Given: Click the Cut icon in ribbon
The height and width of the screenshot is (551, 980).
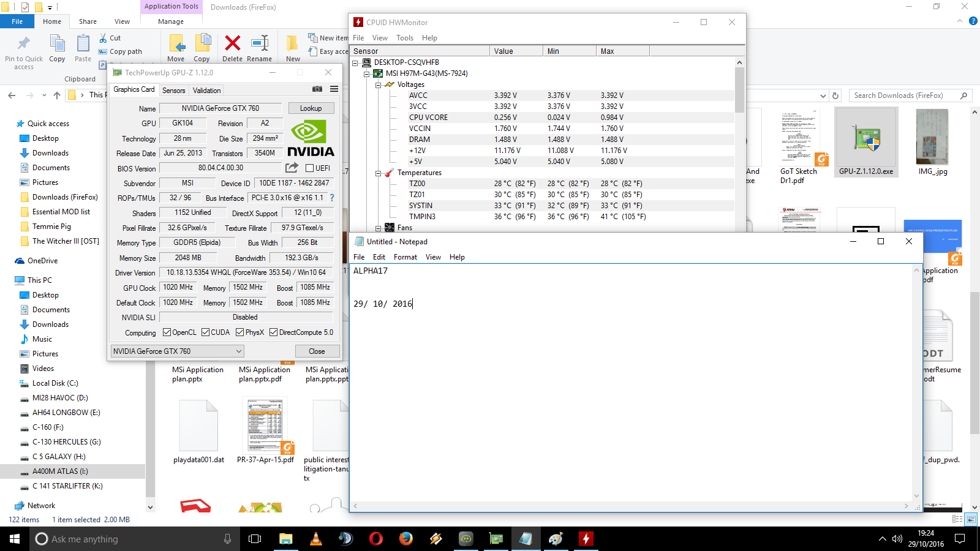Looking at the screenshot, I should coord(103,38).
